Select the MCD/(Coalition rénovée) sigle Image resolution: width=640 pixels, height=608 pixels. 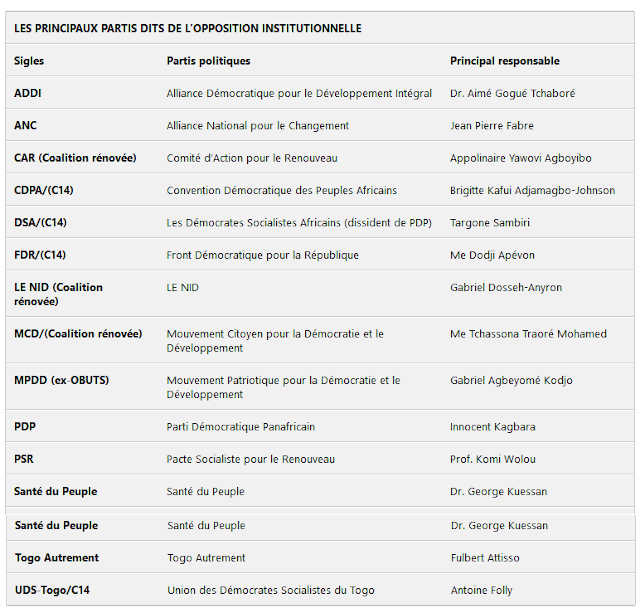coord(78,333)
